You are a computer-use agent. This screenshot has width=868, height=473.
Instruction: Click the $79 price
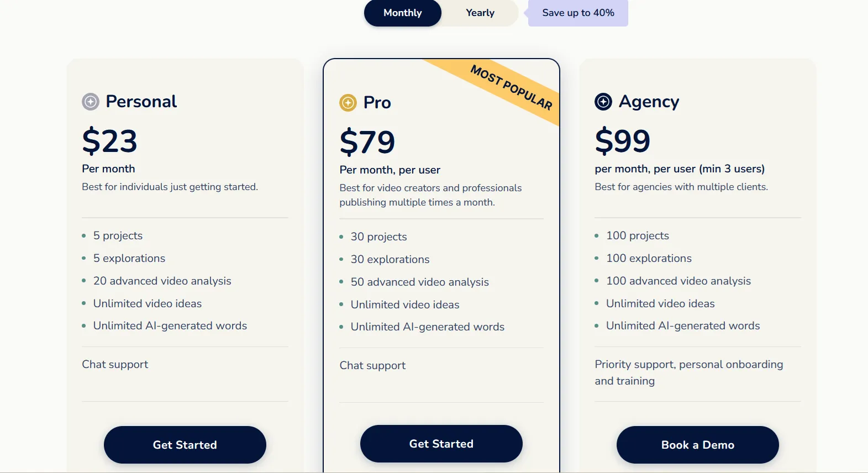pos(367,142)
